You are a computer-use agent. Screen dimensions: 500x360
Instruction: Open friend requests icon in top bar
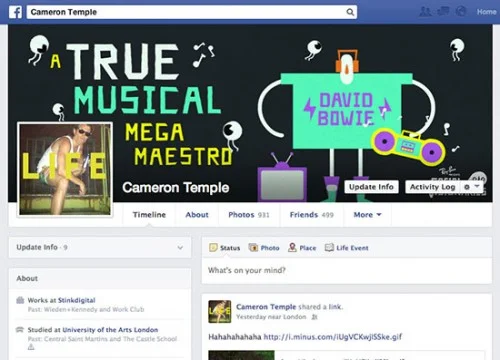425,12
